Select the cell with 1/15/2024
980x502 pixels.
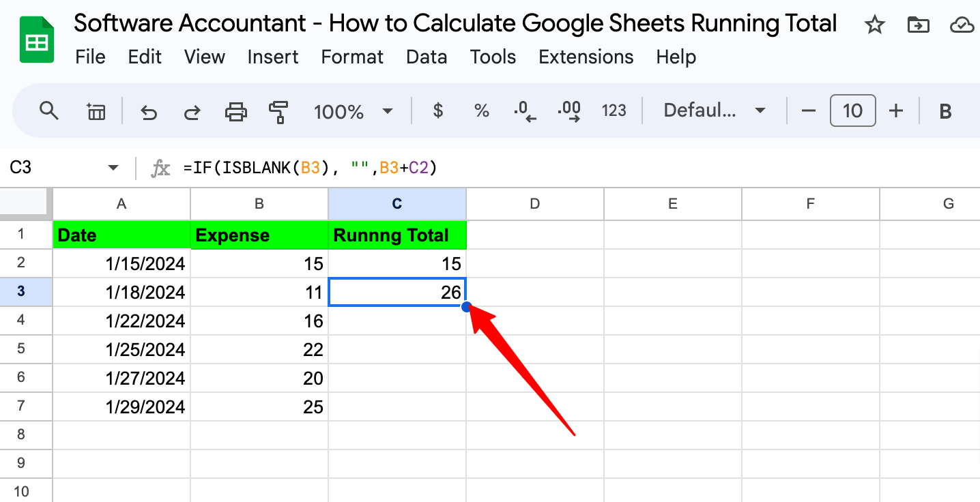point(121,263)
